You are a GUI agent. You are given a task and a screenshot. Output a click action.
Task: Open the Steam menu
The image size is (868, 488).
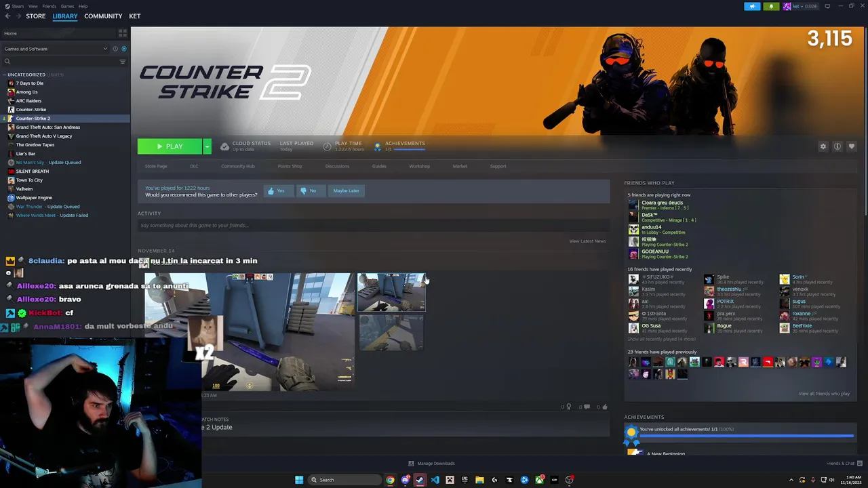(16, 6)
